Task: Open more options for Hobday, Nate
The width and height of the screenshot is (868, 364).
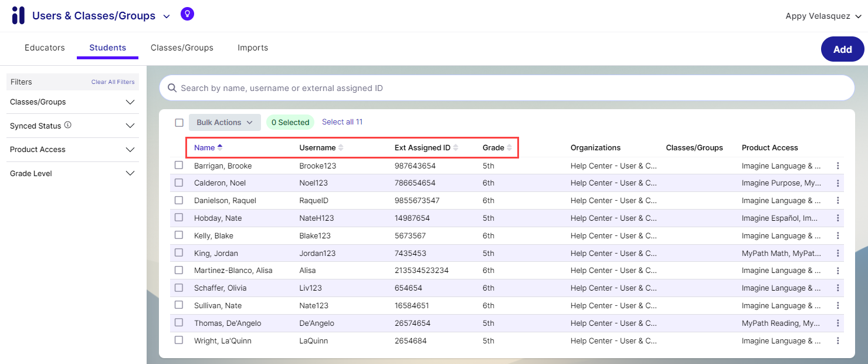Action: (x=838, y=218)
